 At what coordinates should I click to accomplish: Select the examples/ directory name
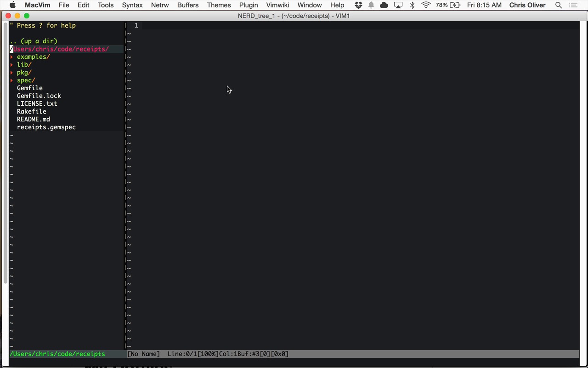click(34, 57)
